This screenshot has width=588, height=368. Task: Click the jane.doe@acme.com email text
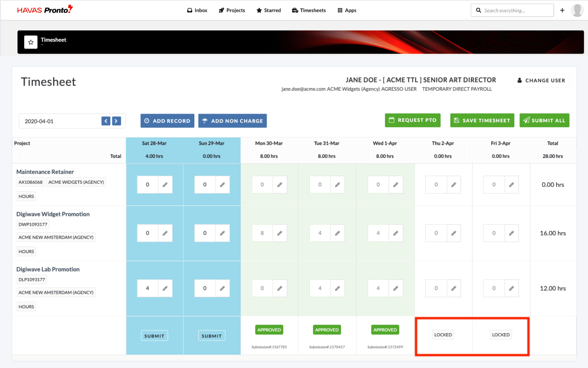303,89
